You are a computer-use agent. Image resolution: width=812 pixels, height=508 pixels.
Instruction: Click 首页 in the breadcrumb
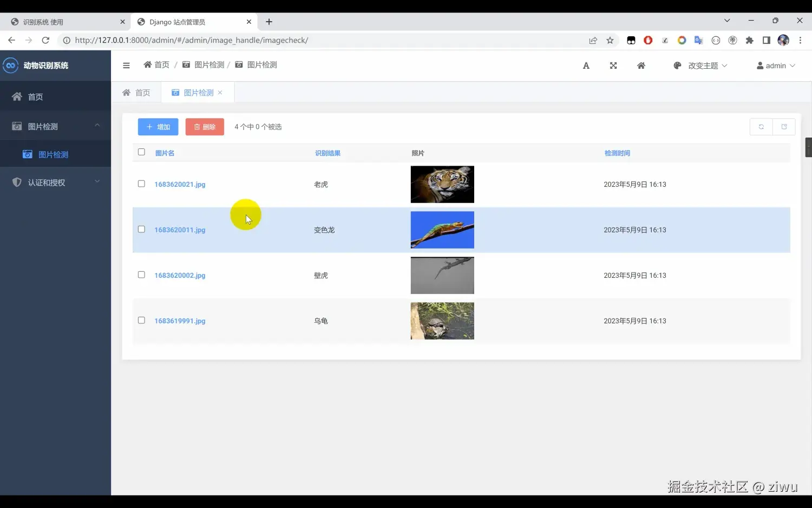(156, 65)
